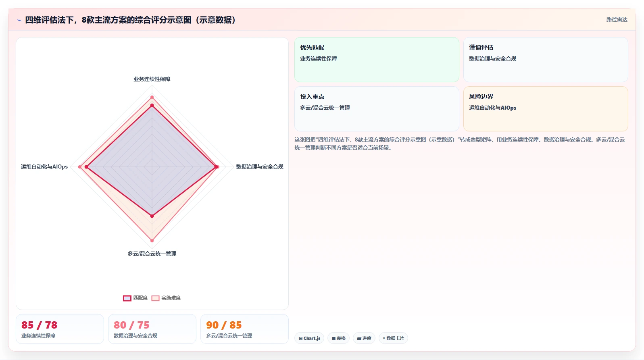Image resolution: width=644 pixels, height=360 pixels.
Task: Select the 风险边界 card
Action: (x=546, y=109)
